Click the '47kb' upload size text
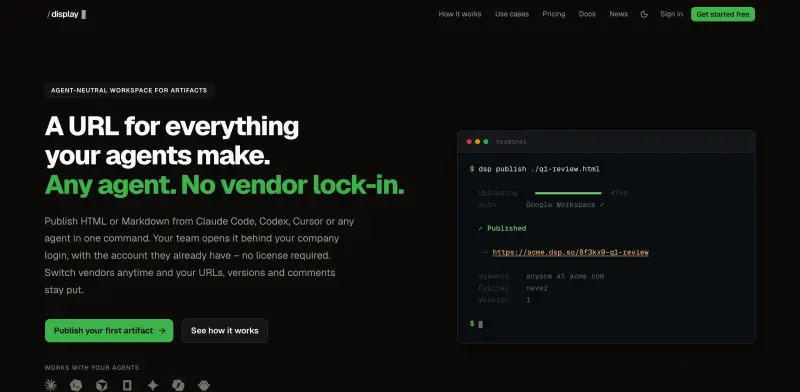Image resolution: width=800 pixels, height=392 pixels. pyautogui.click(x=619, y=193)
